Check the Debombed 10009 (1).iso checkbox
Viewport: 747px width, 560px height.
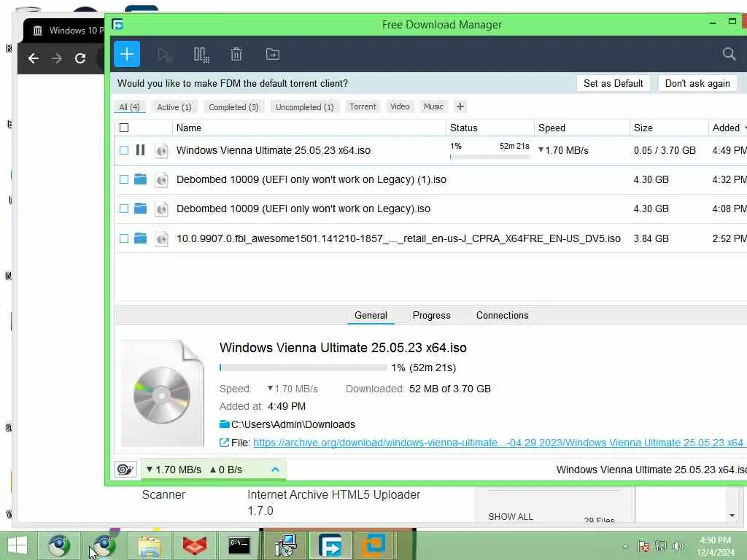124,179
